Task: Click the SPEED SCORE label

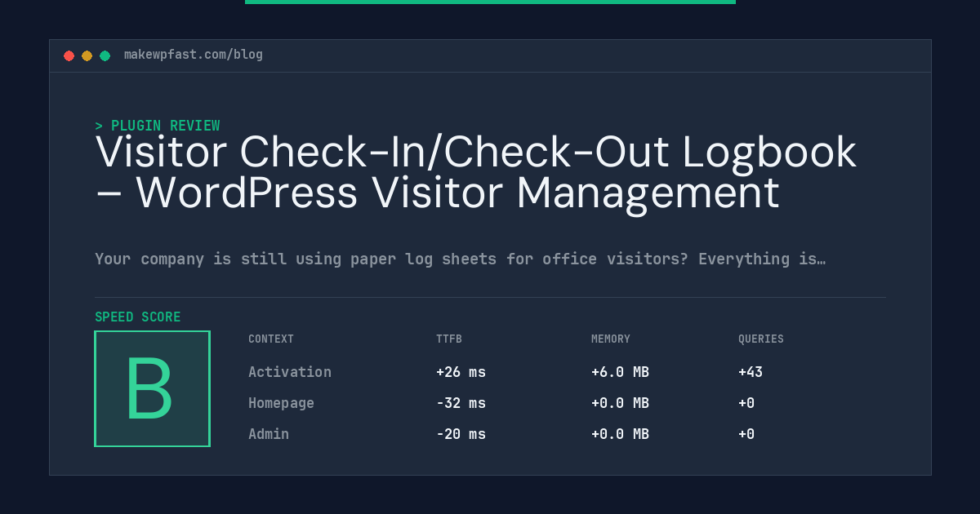Action: pos(138,317)
